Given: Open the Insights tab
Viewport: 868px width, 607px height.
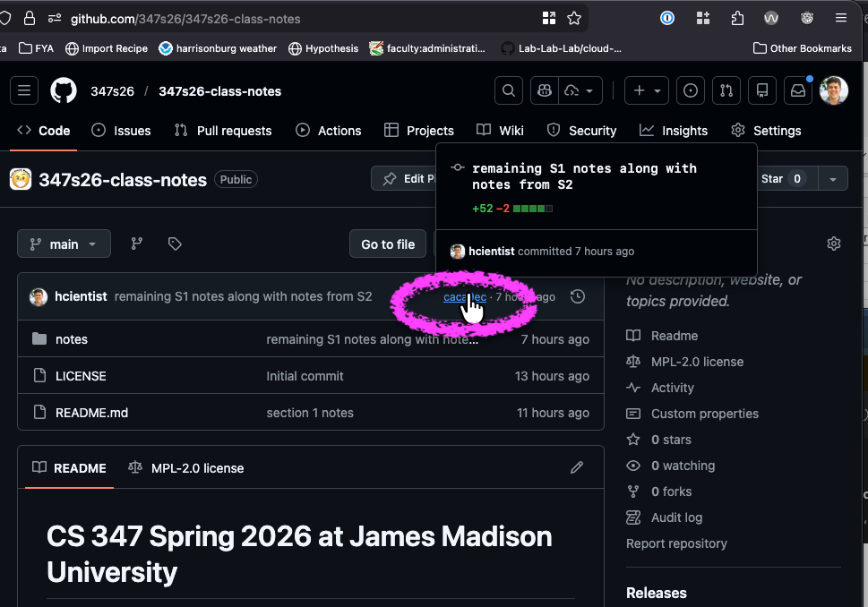Looking at the screenshot, I should [673, 131].
